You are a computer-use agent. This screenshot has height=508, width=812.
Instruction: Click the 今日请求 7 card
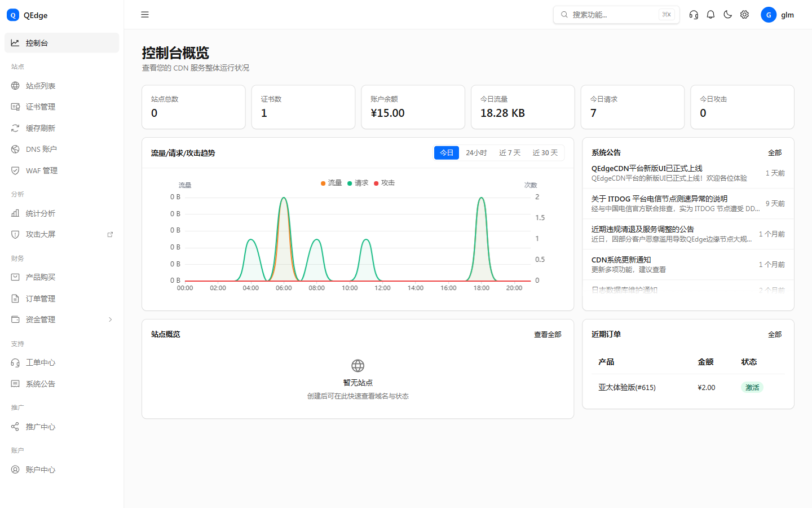(633, 107)
